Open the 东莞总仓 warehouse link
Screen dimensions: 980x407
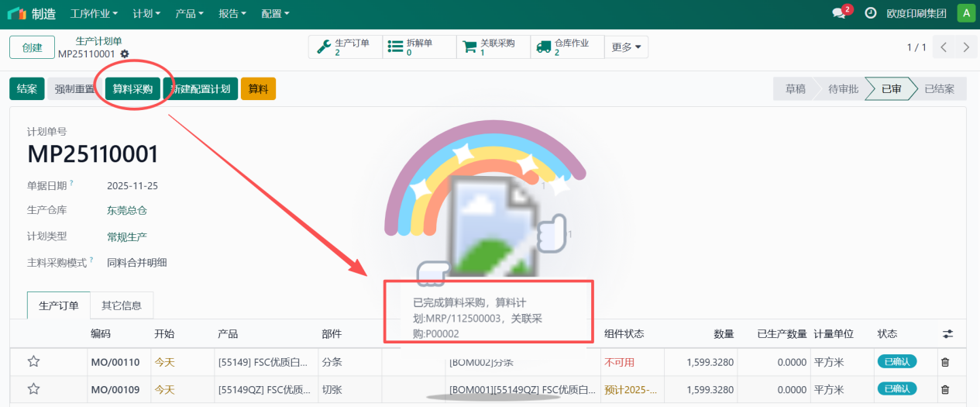coord(127,210)
